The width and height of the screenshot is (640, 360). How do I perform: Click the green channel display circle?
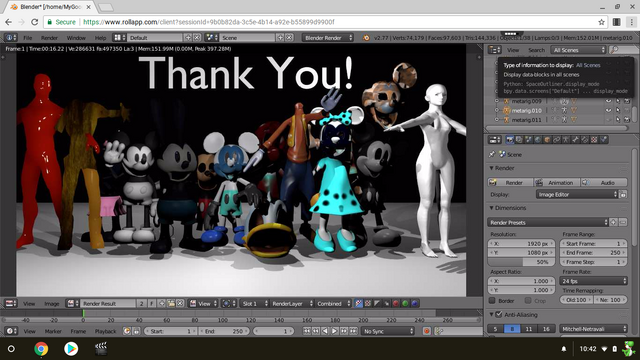tap(405, 303)
